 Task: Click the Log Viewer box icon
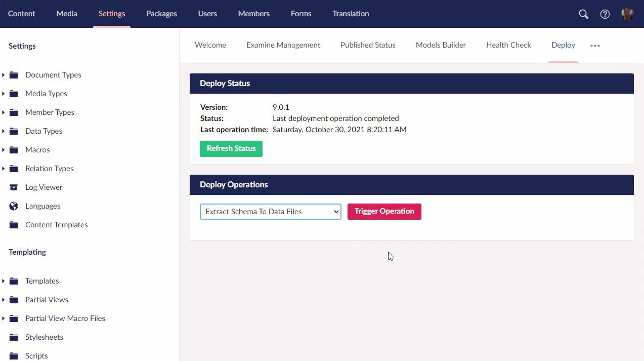[x=14, y=187]
